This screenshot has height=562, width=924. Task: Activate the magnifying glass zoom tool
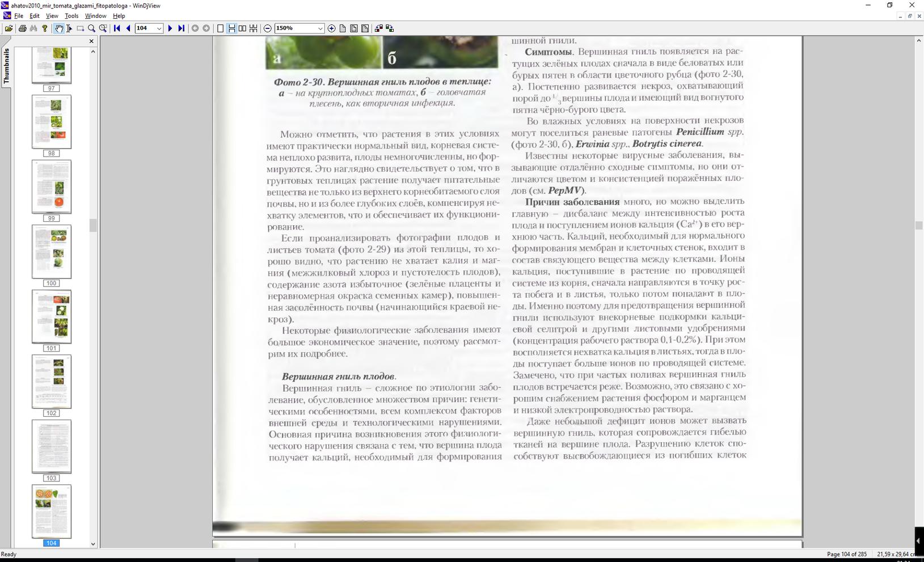coord(91,28)
